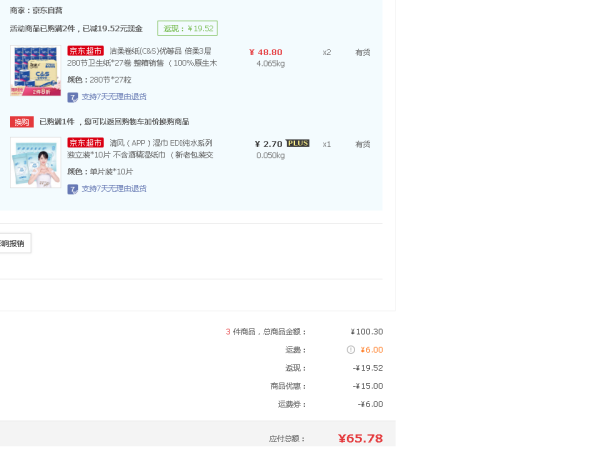Select the product discount -¥15.00

click(368, 386)
